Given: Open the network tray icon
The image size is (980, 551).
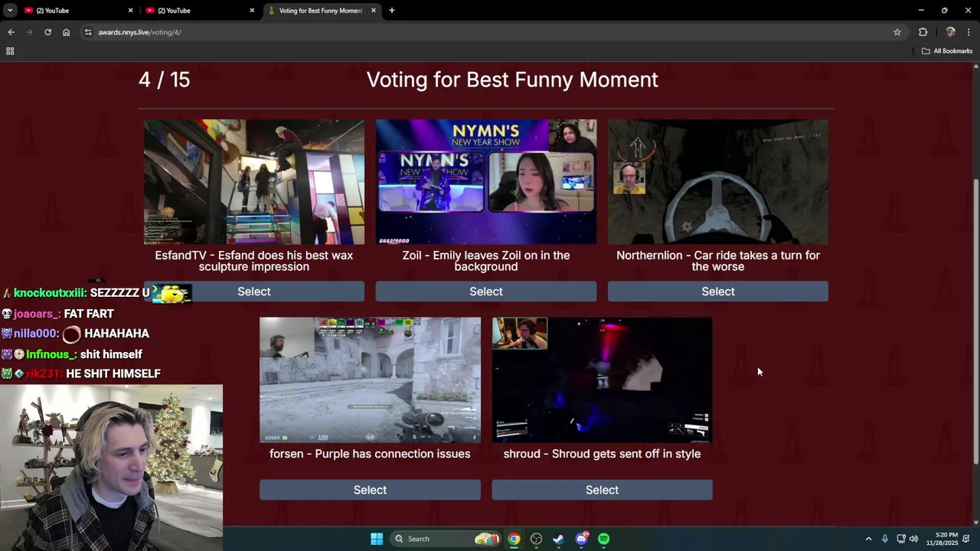Looking at the screenshot, I should pos(901,539).
